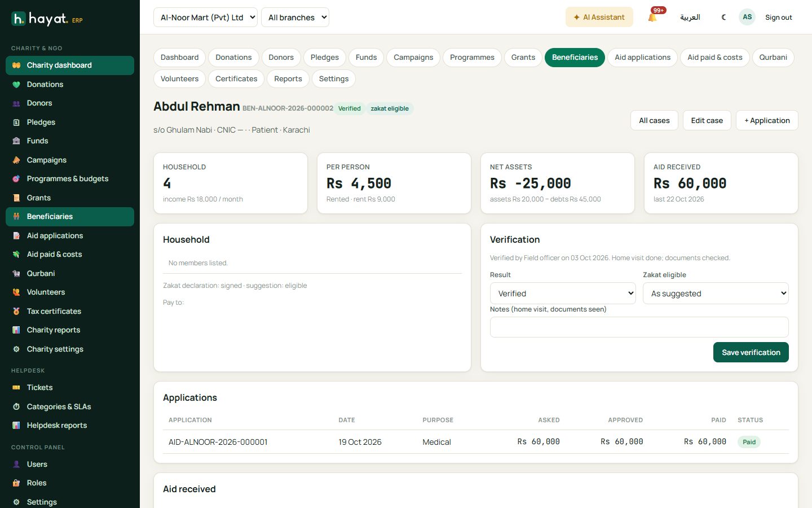Image resolution: width=812 pixels, height=508 pixels.
Task: Open notifications bell with 99+ badge
Action: [x=653, y=17]
